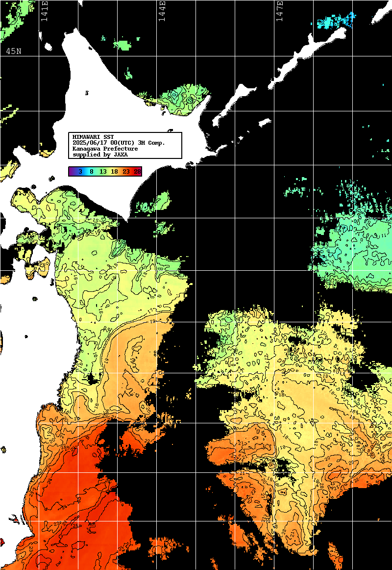Pick the 18 degree value on color legend
This screenshot has width=392, height=570.
(x=114, y=172)
